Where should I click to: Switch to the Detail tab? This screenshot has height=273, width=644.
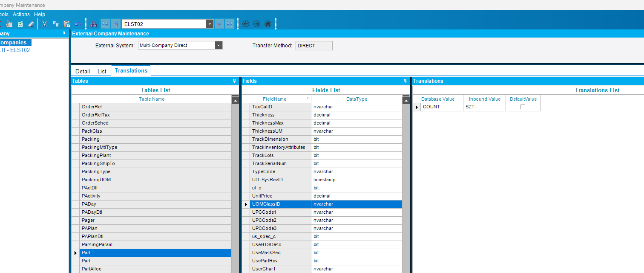83,71
